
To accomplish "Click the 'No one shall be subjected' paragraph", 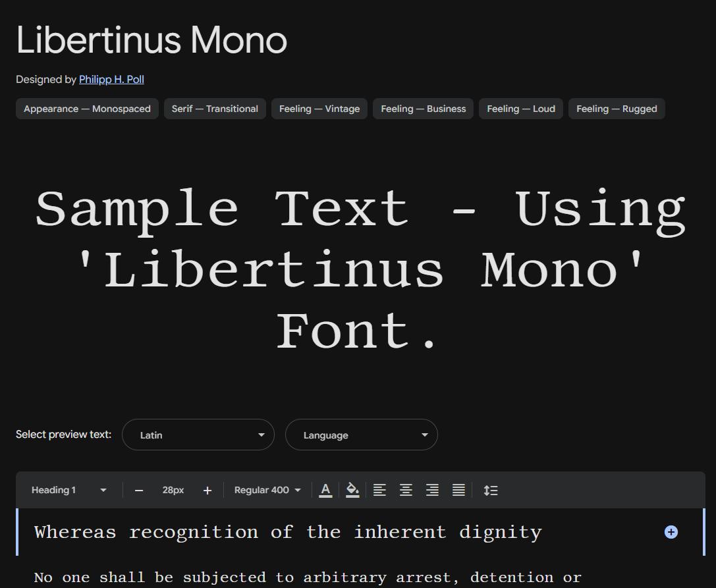I will pyautogui.click(x=308, y=577).
